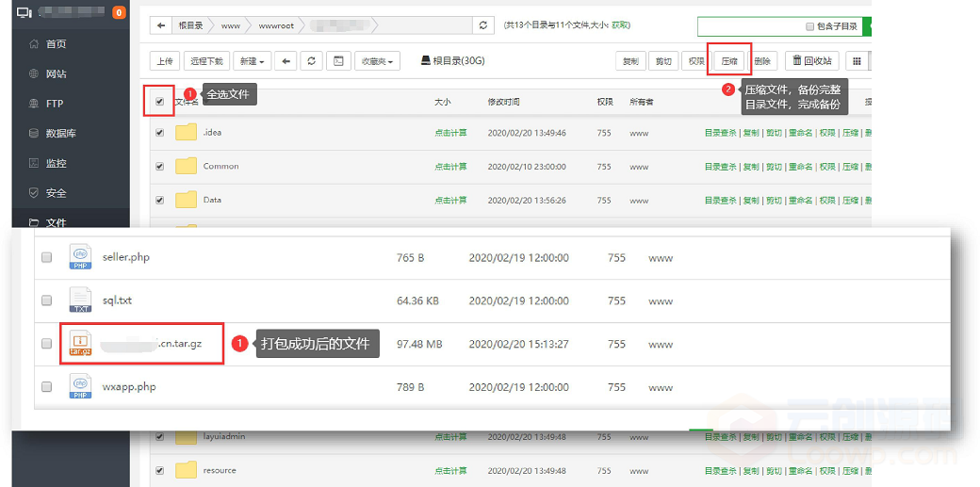980x487 pixels.
Task: Open the 监控 monitoring sidebar item
Action: (x=56, y=163)
